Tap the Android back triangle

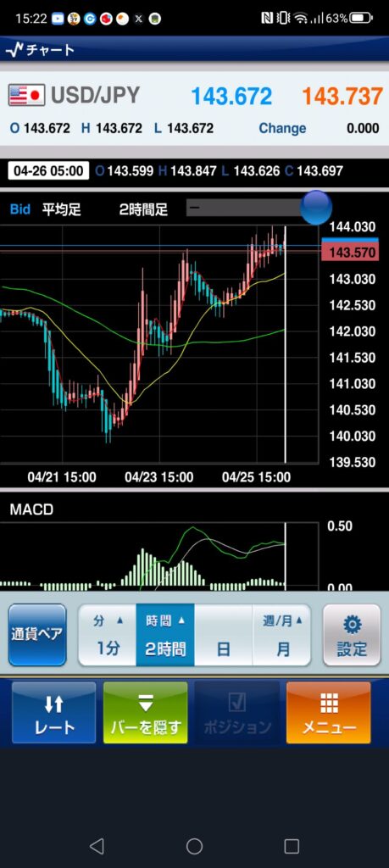(x=97, y=846)
